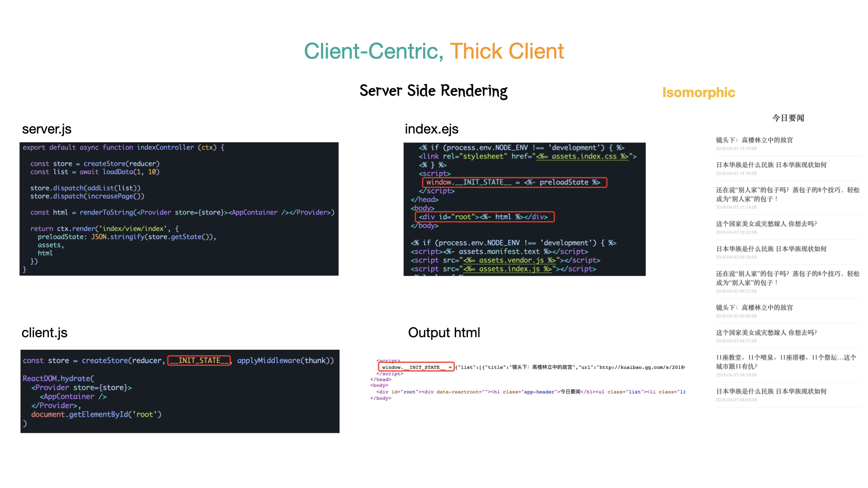The height and width of the screenshot is (488, 868).
Task: Click the "store.dispatch(addList(list))" line
Action: pos(85,188)
